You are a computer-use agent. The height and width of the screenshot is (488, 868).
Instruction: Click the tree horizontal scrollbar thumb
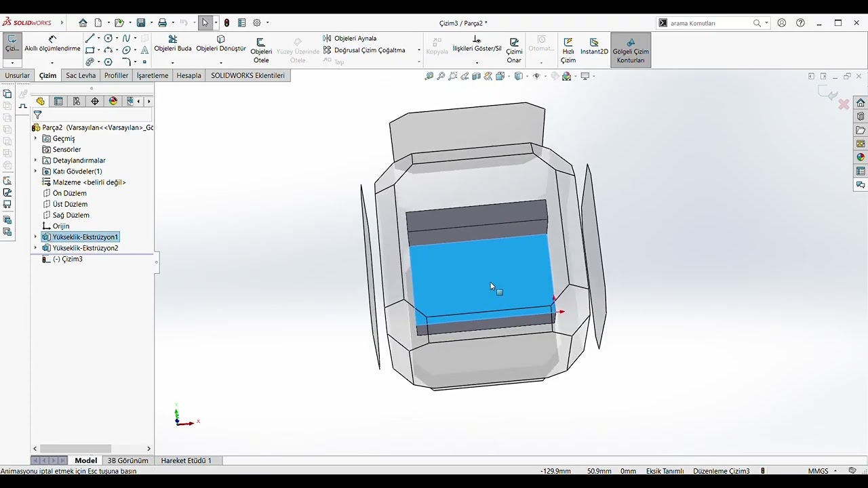[x=75, y=449]
